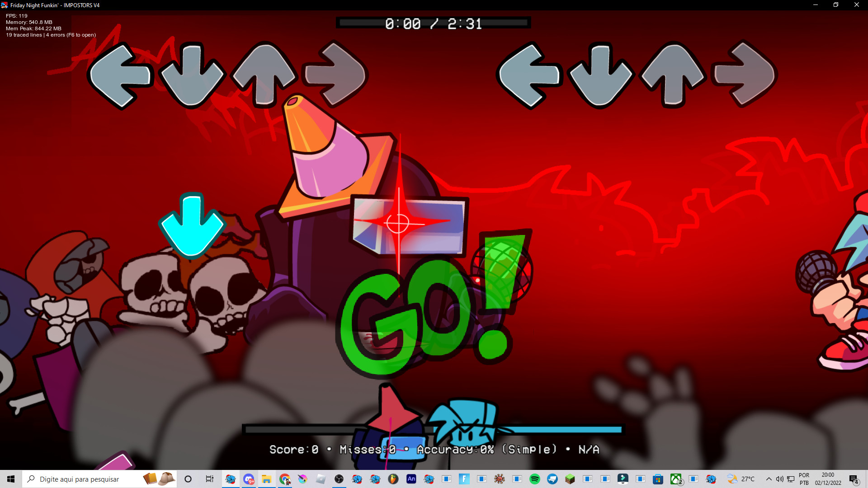Expand hidden system tray icons chevron
The width and height of the screenshot is (868, 488).
pyautogui.click(x=769, y=479)
